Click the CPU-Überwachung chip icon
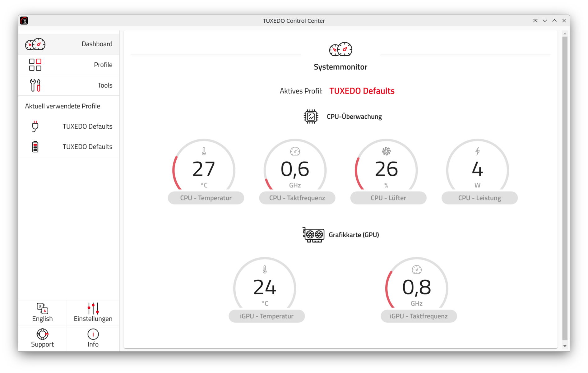This screenshot has height=373, width=588. coord(311,117)
